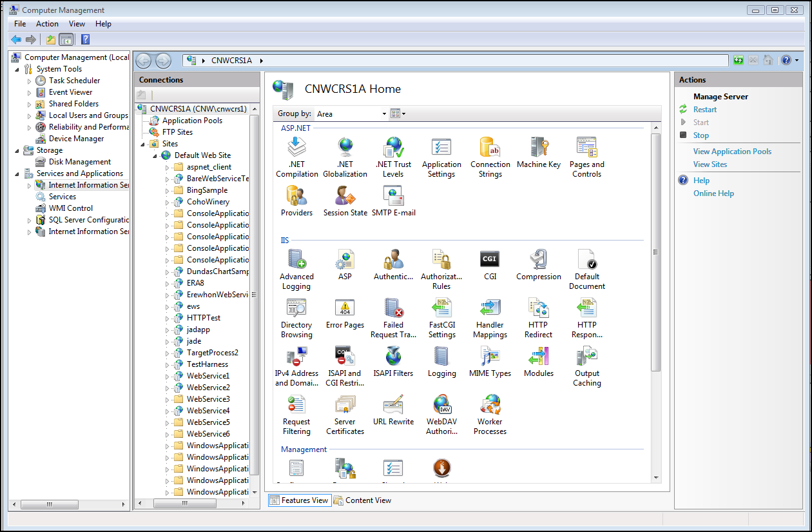Click Restart in the Actions pane
Image resolution: width=812 pixels, height=532 pixels.
(704, 110)
